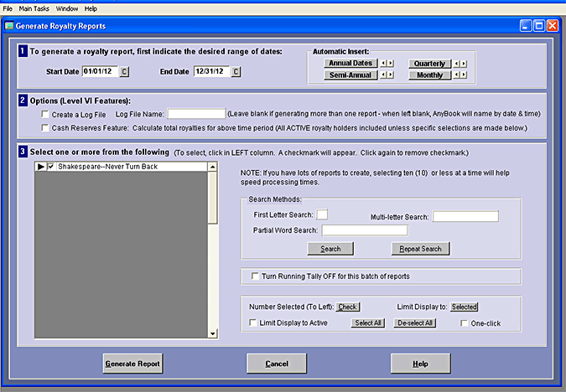Enable the Create a Log File checkbox
This screenshot has width=566, height=392.
[x=45, y=114]
